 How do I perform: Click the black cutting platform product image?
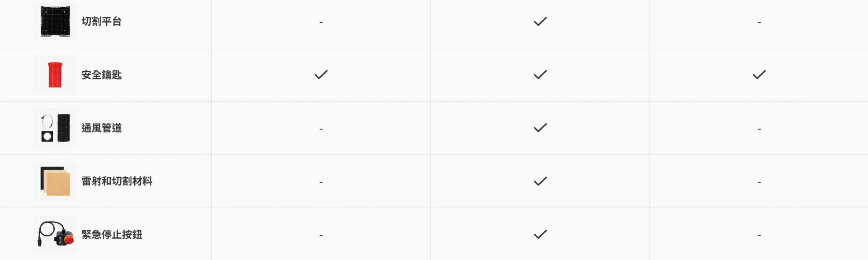[55, 21]
